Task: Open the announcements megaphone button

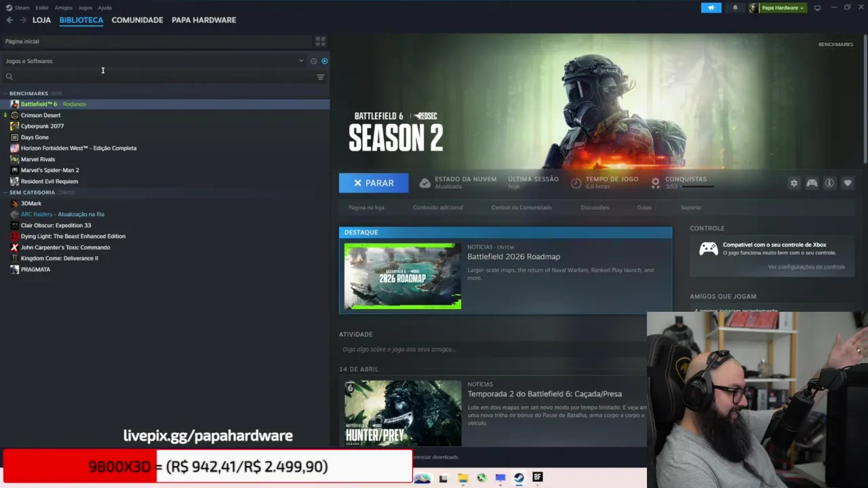Action: pyautogui.click(x=711, y=8)
